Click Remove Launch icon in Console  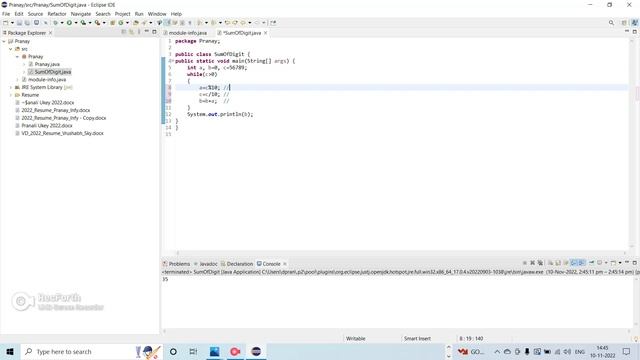[x=533, y=263]
